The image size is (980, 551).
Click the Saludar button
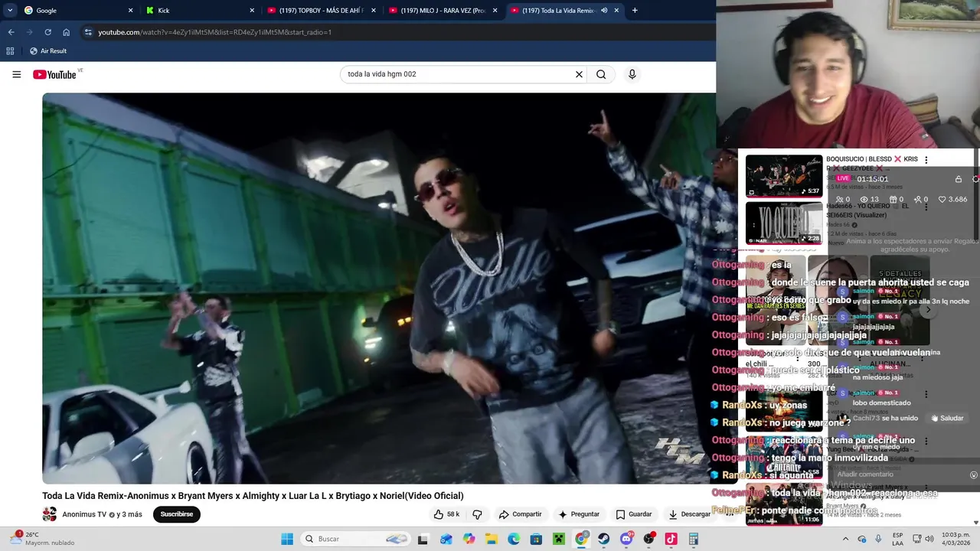(x=948, y=419)
